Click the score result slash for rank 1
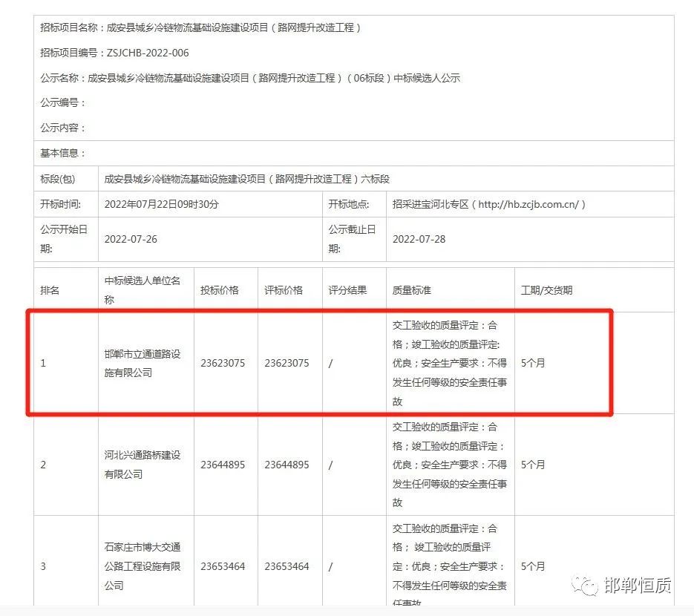 [330, 364]
